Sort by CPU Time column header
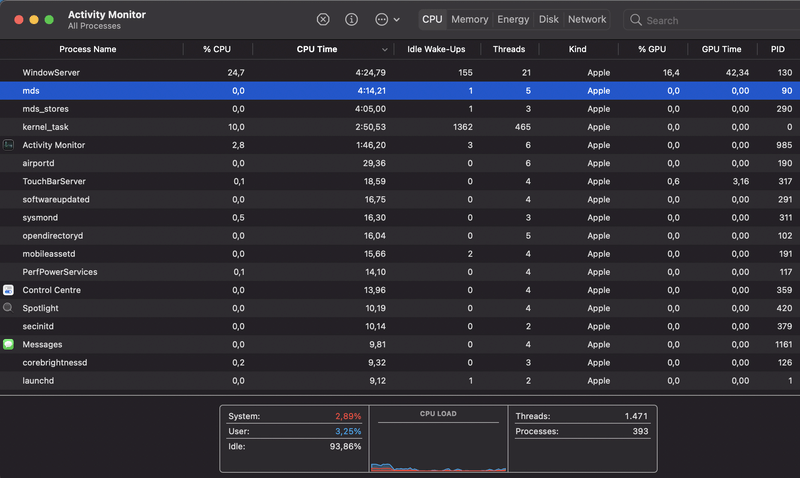800x478 pixels. [317, 49]
